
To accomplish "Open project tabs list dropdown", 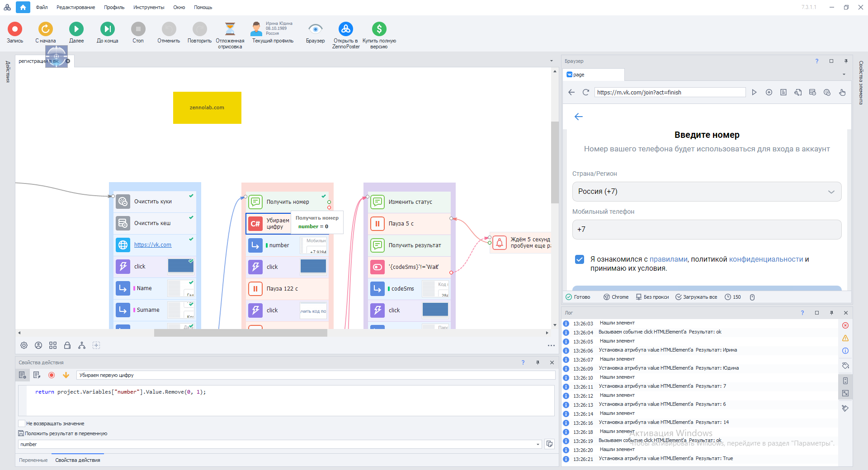I will click(552, 61).
